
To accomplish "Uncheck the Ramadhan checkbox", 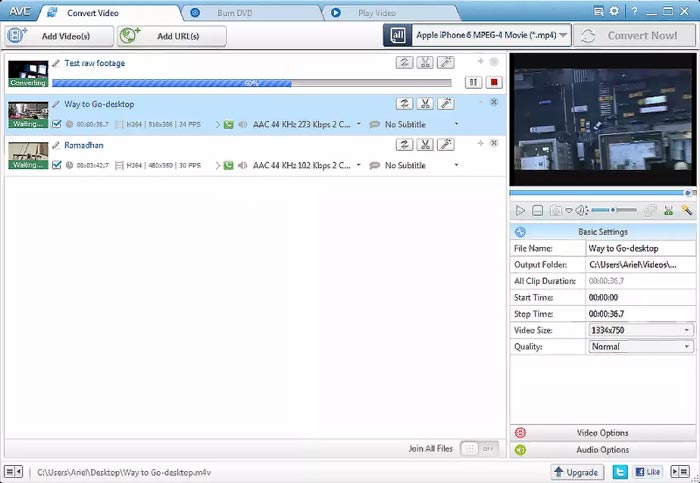I will pyautogui.click(x=56, y=165).
